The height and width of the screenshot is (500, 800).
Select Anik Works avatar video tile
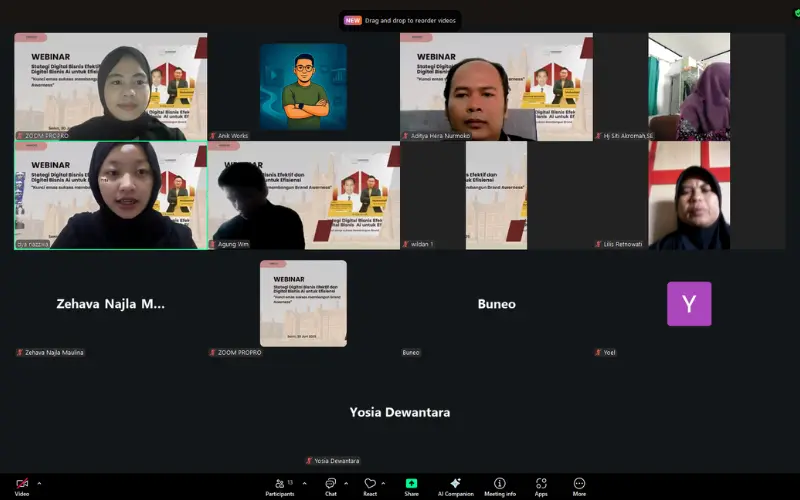click(303, 86)
